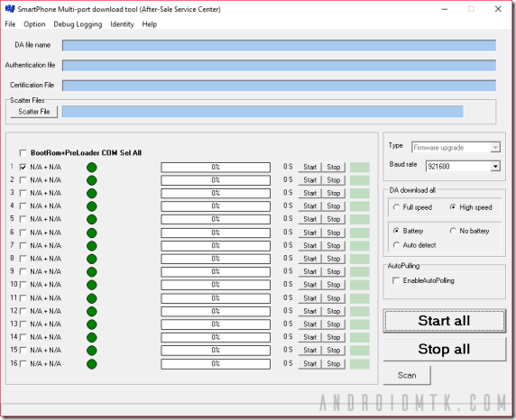Screen dimensions: 516x420
Task: Open the Debug Logging menu
Action: (78, 24)
